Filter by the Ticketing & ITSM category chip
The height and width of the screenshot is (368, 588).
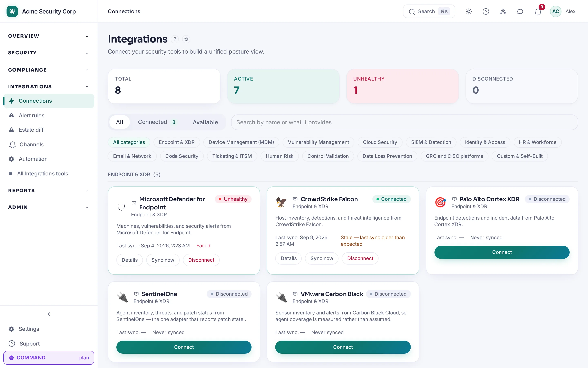[232, 156]
